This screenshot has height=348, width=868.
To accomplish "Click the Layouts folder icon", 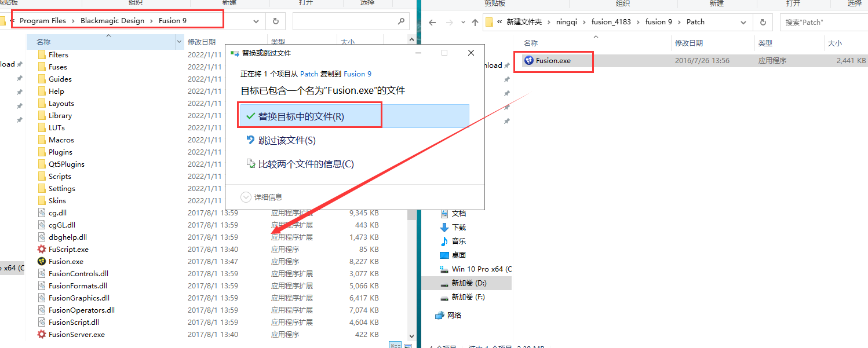I will tap(42, 103).
